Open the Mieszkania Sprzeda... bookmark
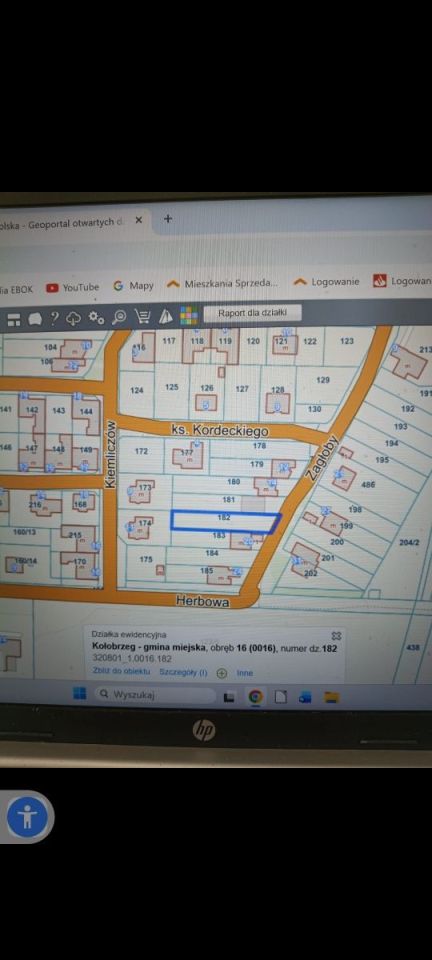Viewport: 432px width, 960px height. coord(223,283)
